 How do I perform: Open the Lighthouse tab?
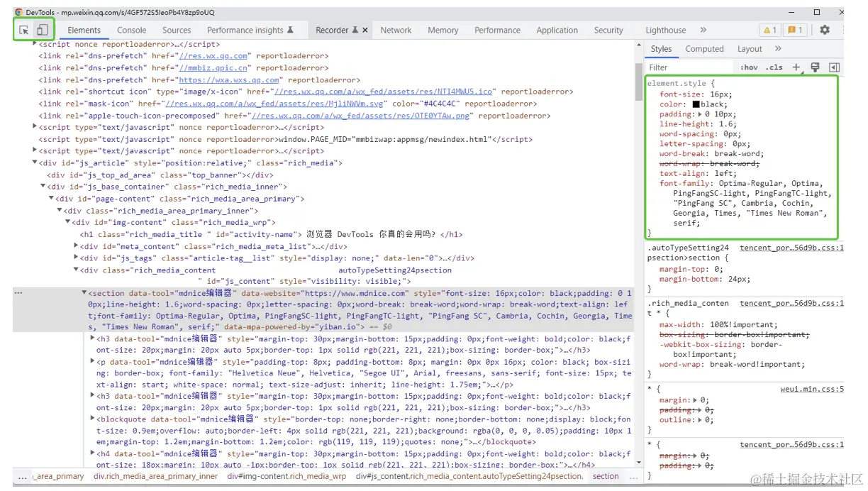tap(665, 30)
